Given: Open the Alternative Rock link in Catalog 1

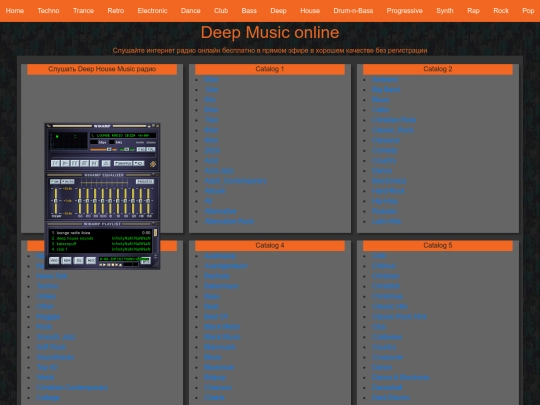Looking at the screenshot, I should [229, 221].
